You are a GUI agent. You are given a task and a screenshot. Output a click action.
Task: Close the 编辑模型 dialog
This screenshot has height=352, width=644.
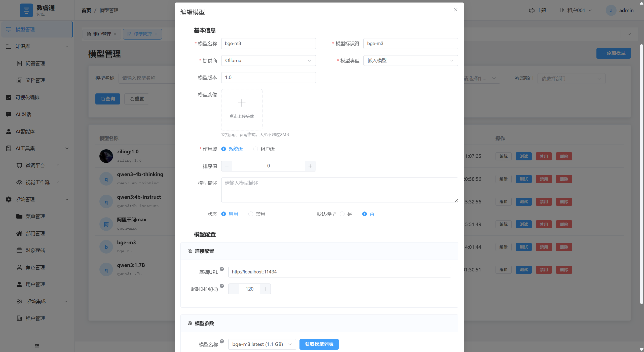456,10
